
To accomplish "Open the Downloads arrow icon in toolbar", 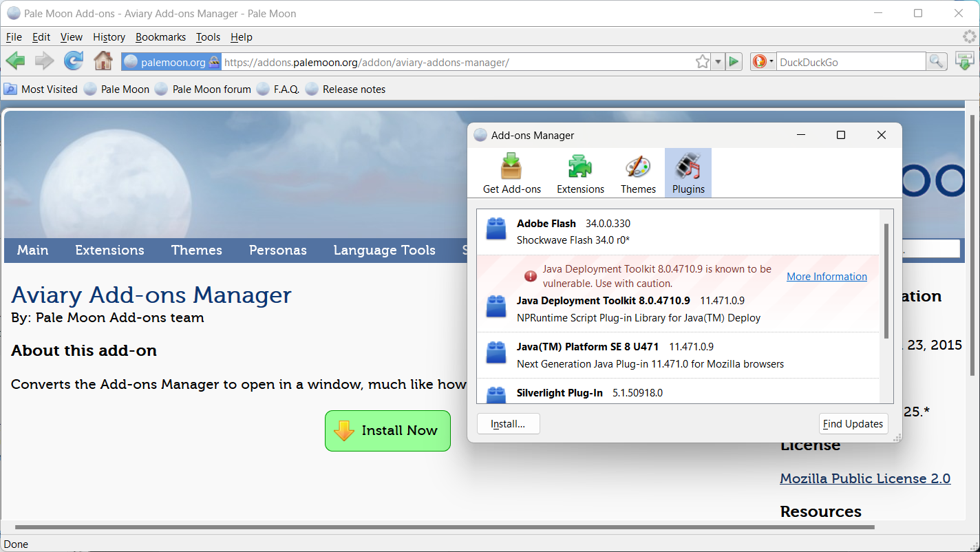I will (x=965, y=61).
